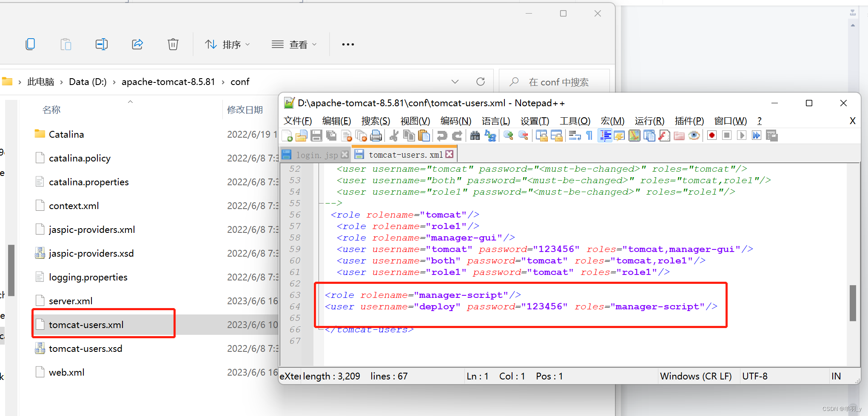
Task: Click the Document Map toolbar icon
Action: click(635, 136)
